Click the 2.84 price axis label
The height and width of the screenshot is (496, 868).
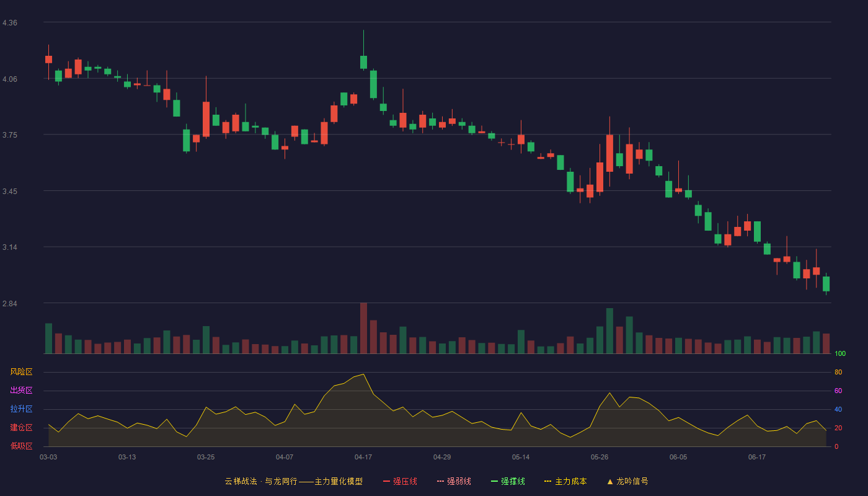point(10,304)
